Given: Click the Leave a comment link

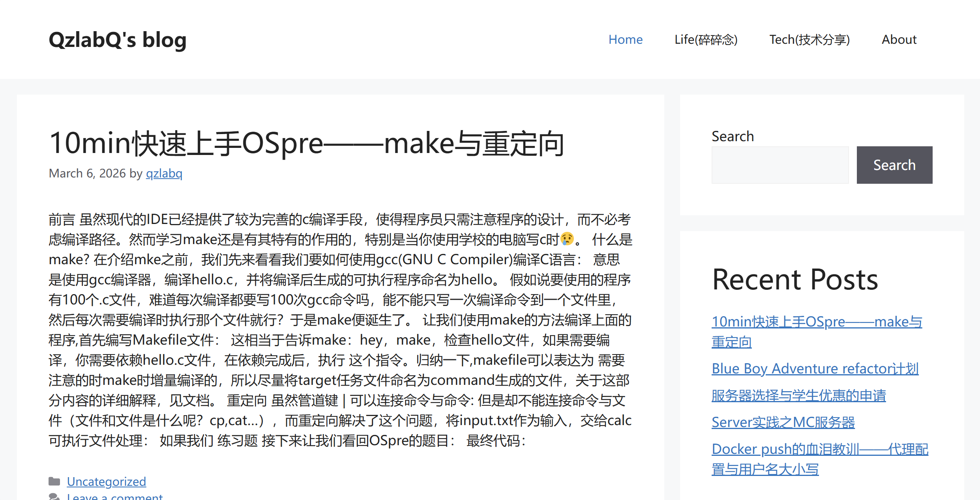Looking at the screenshot, I should [x=114, y=497].
